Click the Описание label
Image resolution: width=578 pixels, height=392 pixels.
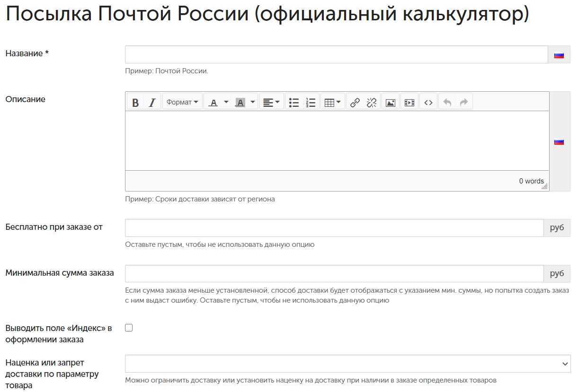click(x=26, y=99)
